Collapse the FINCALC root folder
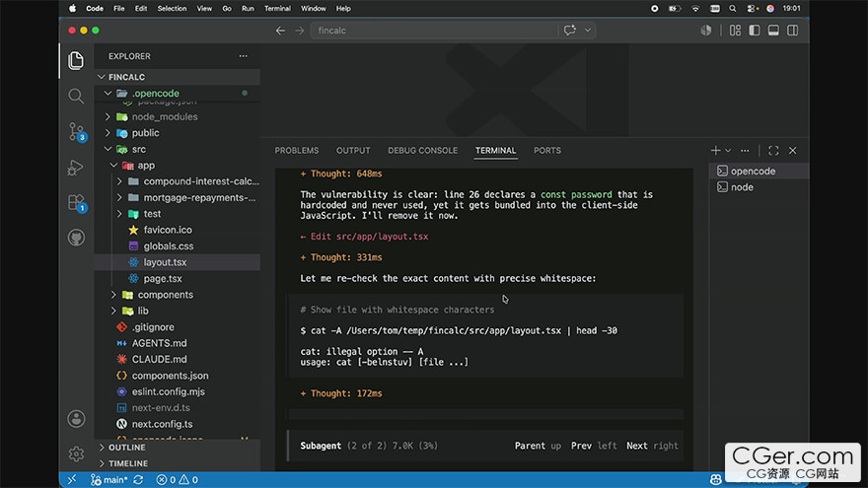 [x=178, y=77]
